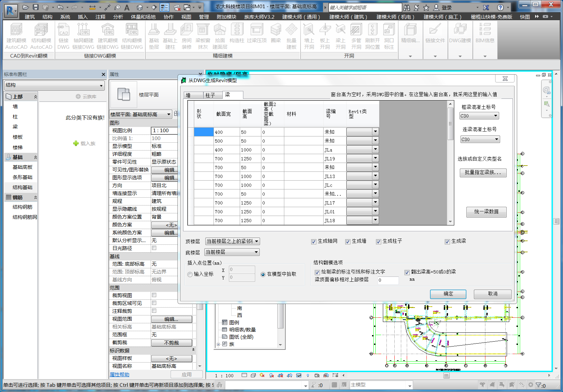563x392 pixels.
Task: Toggle 绘制梁的标注引线和标注文字 checkbox
Action: coord(317,272)
